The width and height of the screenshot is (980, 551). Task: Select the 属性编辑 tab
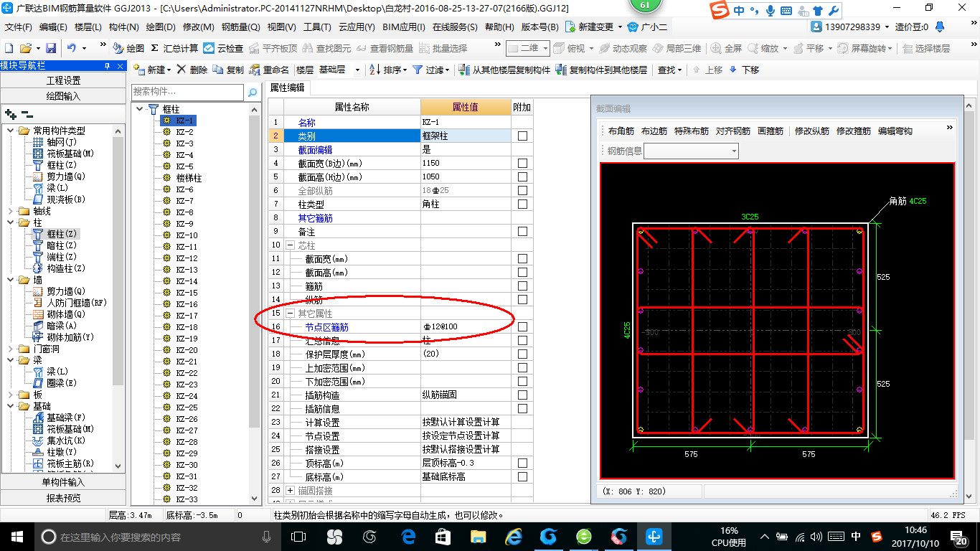pos(287,88)
